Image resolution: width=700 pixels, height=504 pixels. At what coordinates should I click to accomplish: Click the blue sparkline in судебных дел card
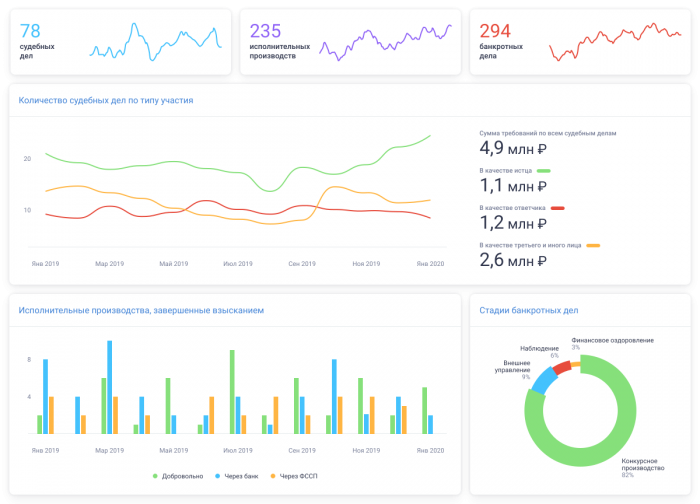[155, 40]
